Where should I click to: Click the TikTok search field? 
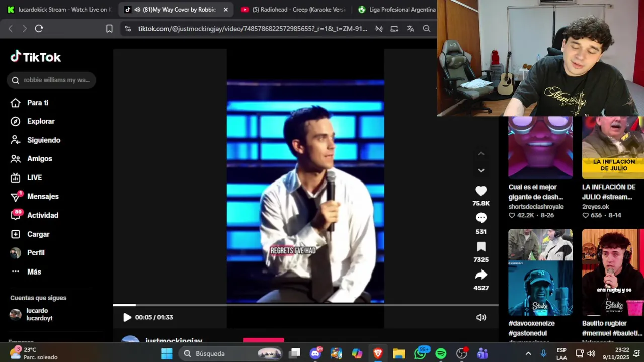(x=51, y=80)
